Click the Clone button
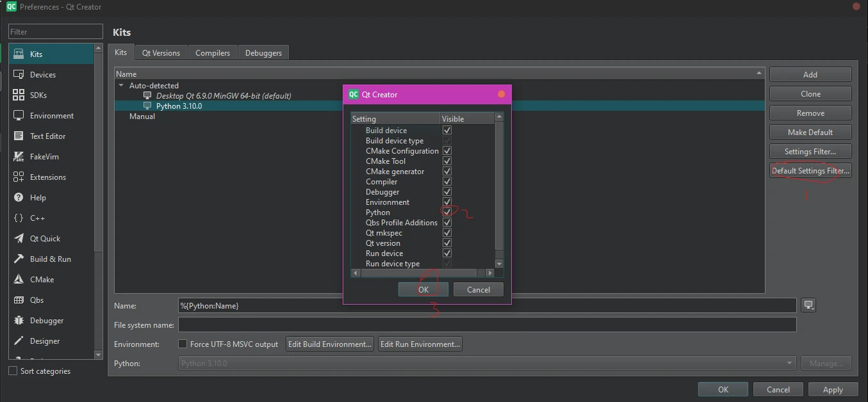This screenshot has height=402, width=868. click(x=810, y=94)
